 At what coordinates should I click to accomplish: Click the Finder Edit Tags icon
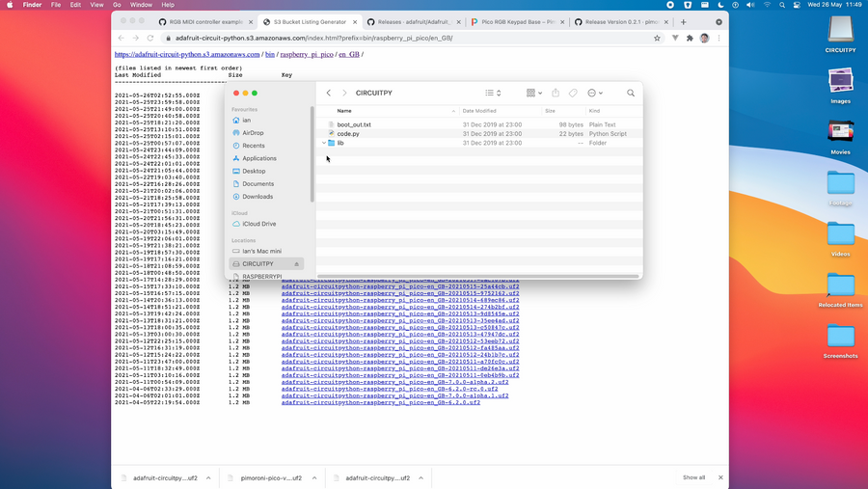(x=573, y=93)
